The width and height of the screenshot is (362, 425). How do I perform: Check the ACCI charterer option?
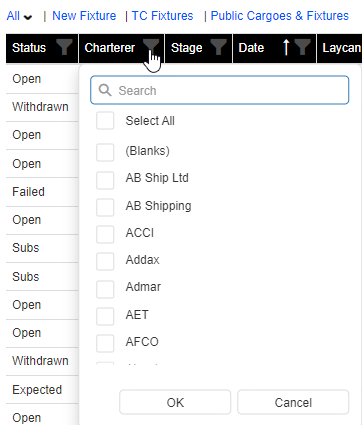click(105, 234)
